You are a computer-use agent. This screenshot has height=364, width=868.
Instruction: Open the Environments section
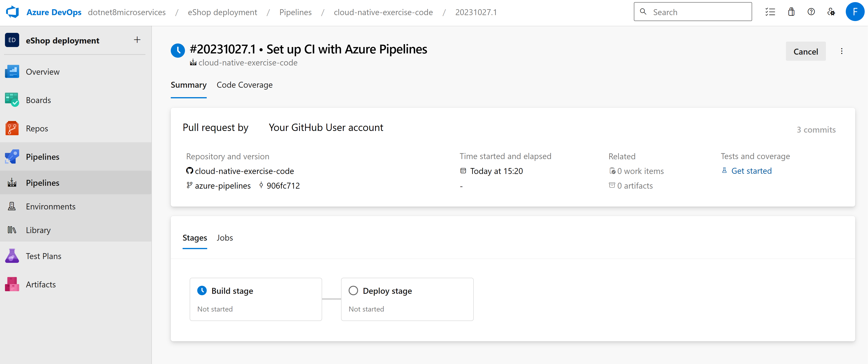tap(51, 206)
